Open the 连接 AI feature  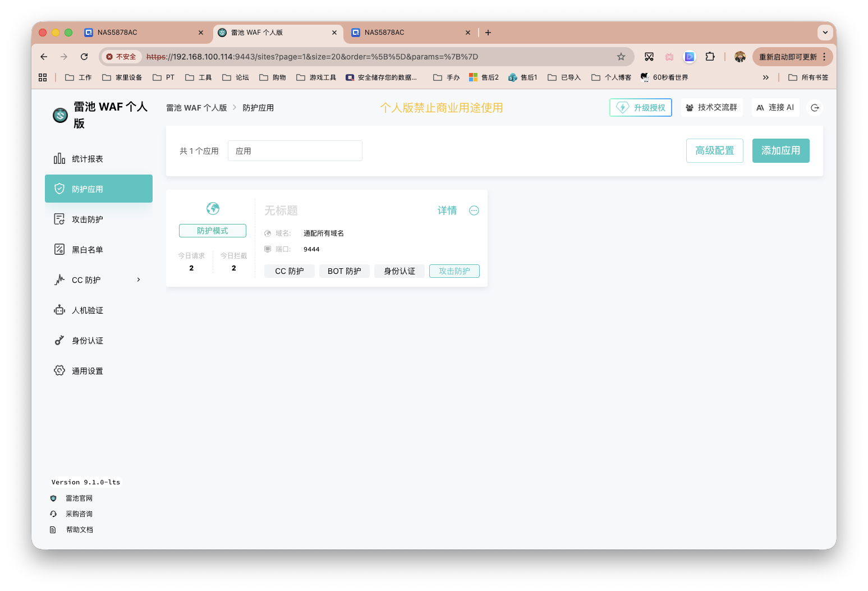[775, 107]
